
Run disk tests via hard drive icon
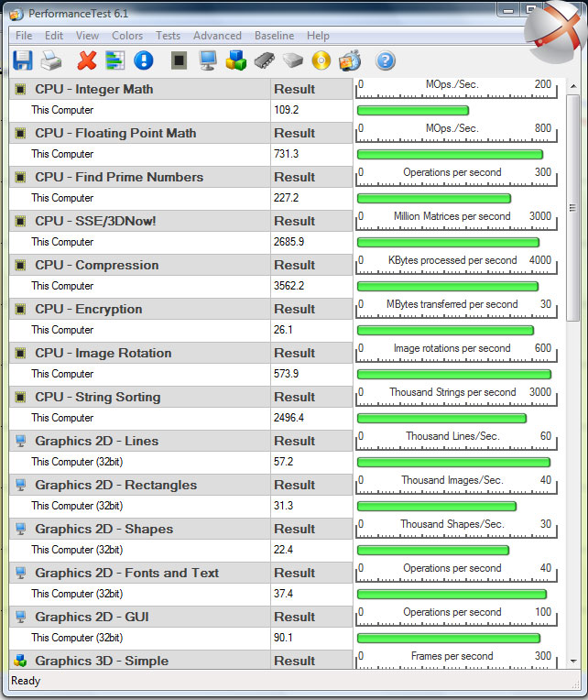click(293, 60)
